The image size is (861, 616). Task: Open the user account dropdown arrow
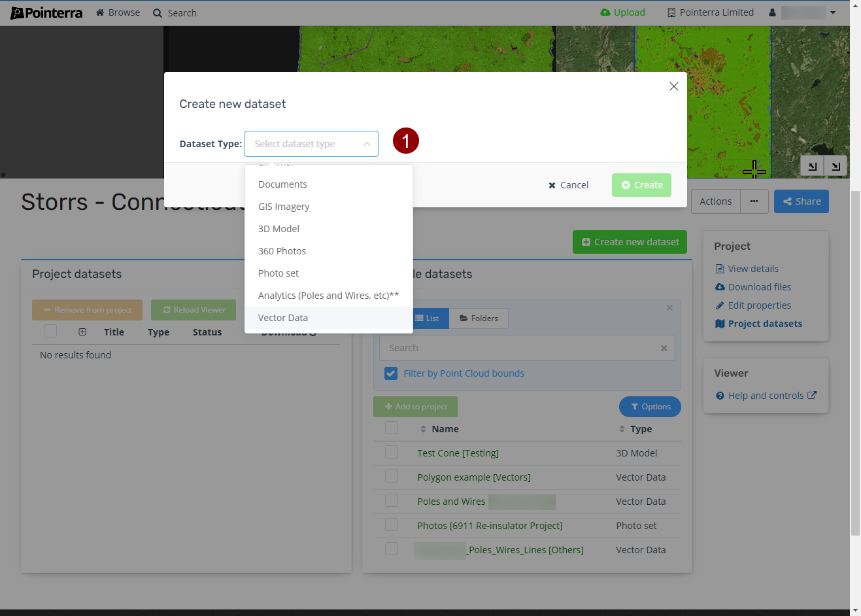pos(832,12)
